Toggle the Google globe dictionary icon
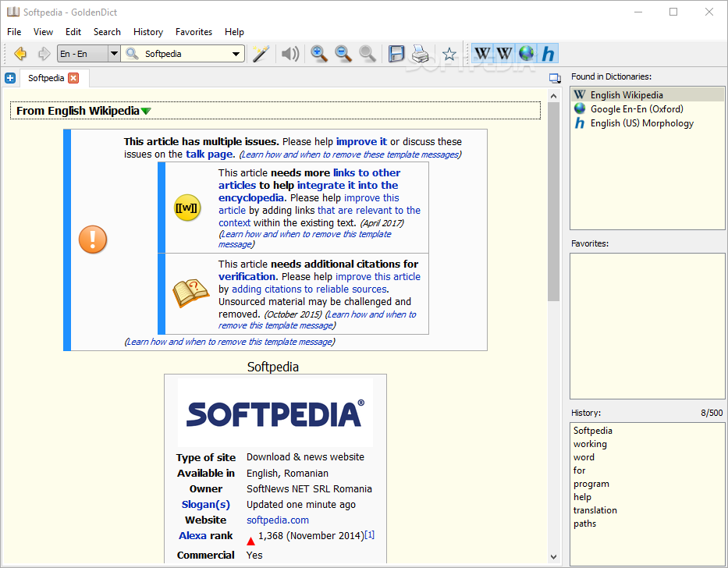The width and height of the screenshot is (728, 568). (x=526, y=53)
